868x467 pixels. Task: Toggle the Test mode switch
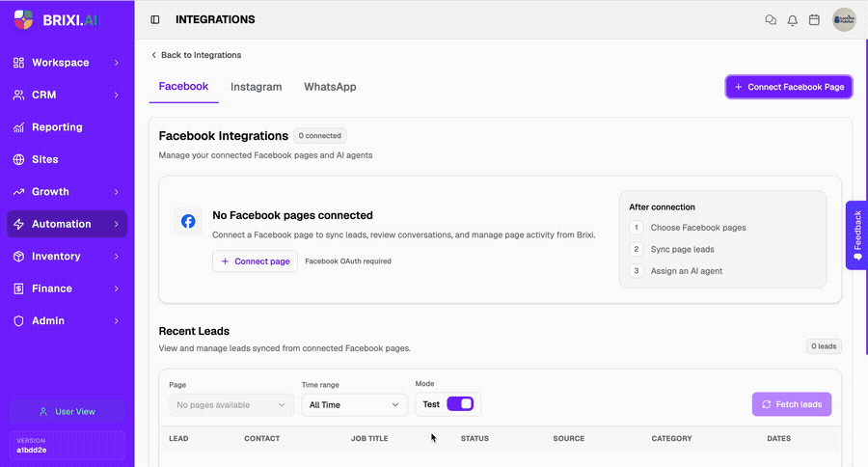(x=460, y=404)
